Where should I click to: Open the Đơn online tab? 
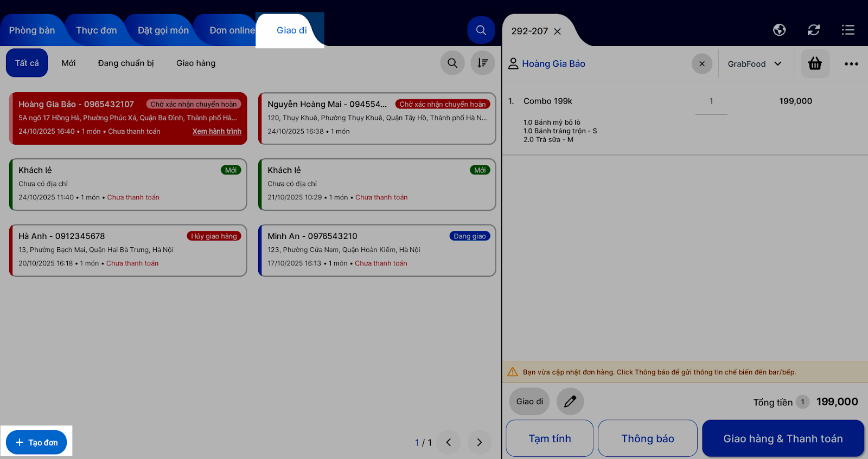[232, 30]
